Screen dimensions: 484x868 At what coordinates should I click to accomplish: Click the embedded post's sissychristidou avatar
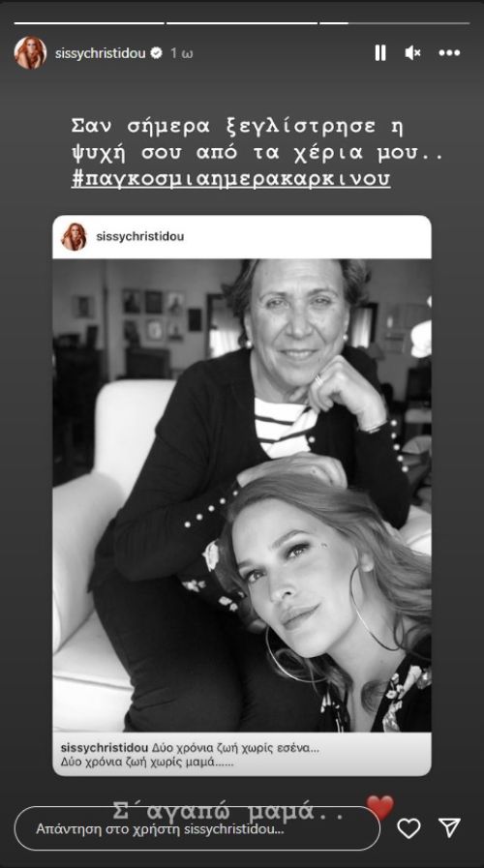click(x=75, y=237)
